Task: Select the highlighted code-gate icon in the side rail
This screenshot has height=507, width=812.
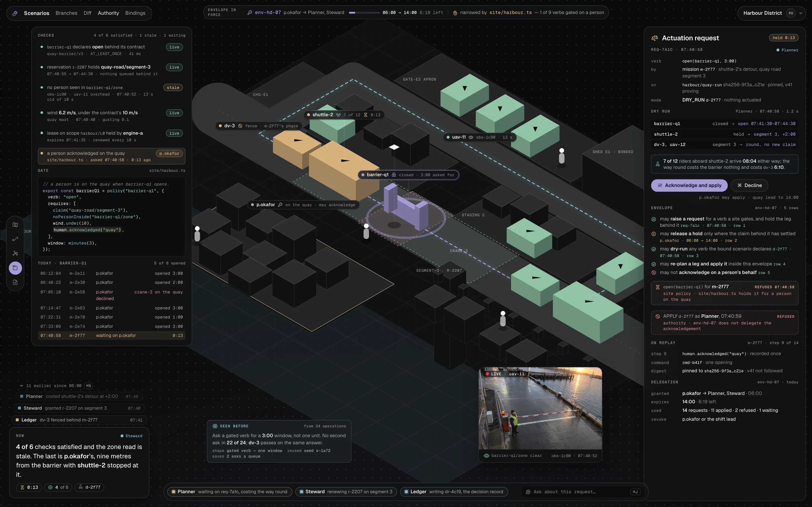Action: 15,268
